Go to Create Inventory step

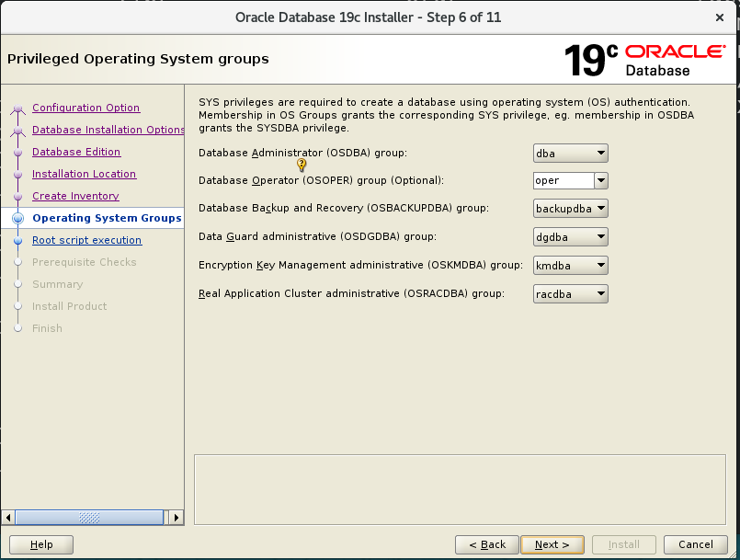pos(75,196)
